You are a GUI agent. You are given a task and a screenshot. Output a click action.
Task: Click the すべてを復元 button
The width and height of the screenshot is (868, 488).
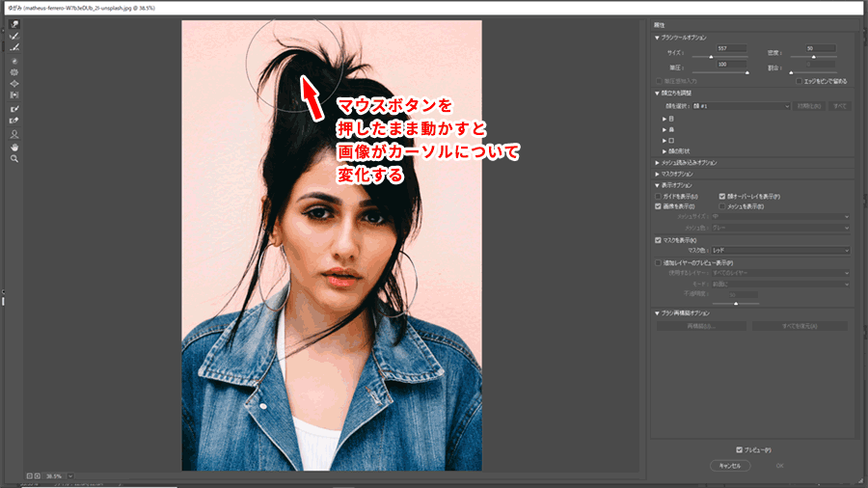pyautogui.click(x=800, y=326)
